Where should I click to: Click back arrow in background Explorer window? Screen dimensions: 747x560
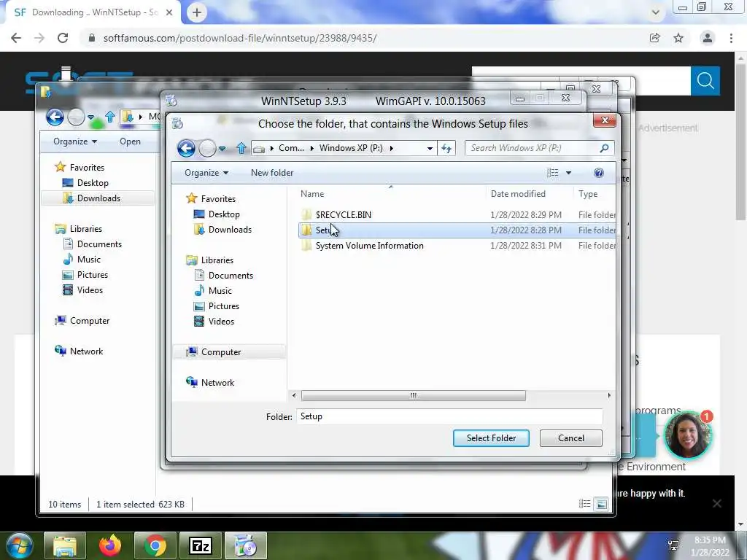pyautogui.click(x=55, y=117)
